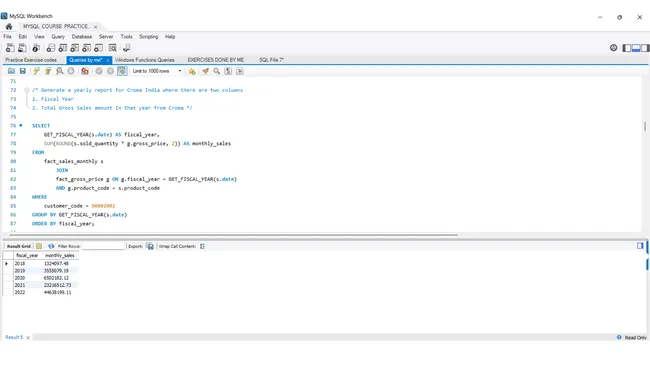The height and width of the screenshot is (366, 650).
Task: Switch to EXERCISES DONE BY ME tab
Action: coord(216,60)
